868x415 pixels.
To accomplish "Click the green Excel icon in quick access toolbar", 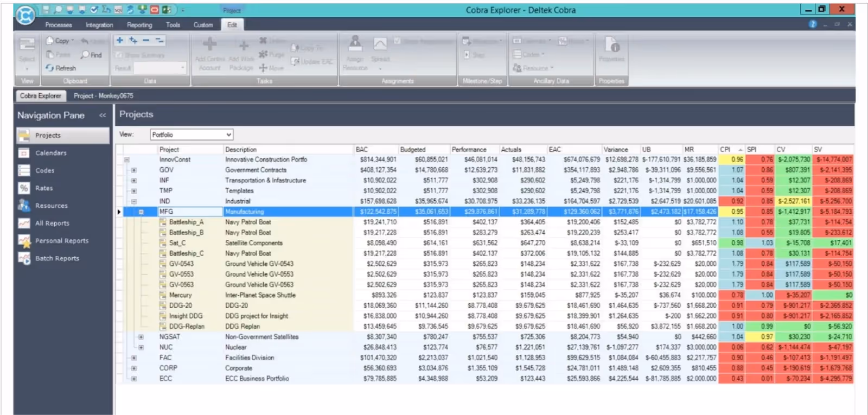I will pyautogui.click(x=167, y=10).
